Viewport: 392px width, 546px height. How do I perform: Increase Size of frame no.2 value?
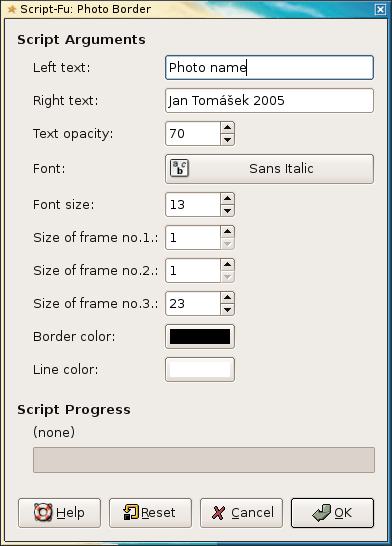[227, 265]
